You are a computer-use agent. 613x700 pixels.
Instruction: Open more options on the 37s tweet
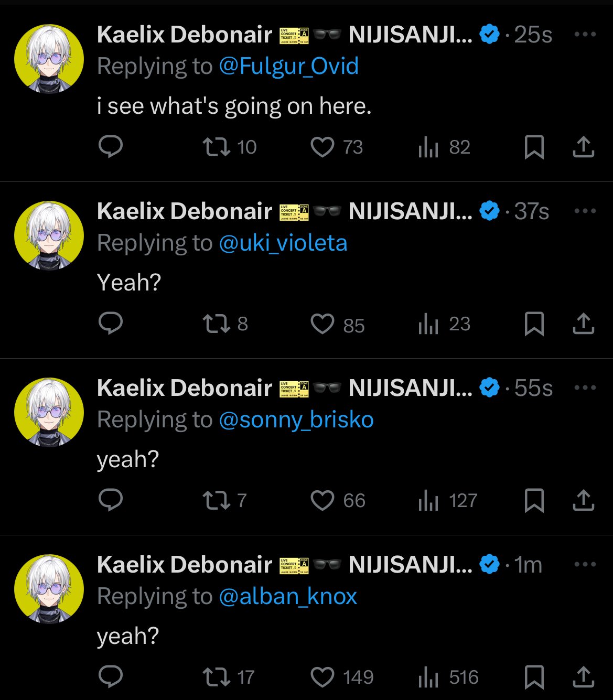pyautogui.click(x=585, y=211)
